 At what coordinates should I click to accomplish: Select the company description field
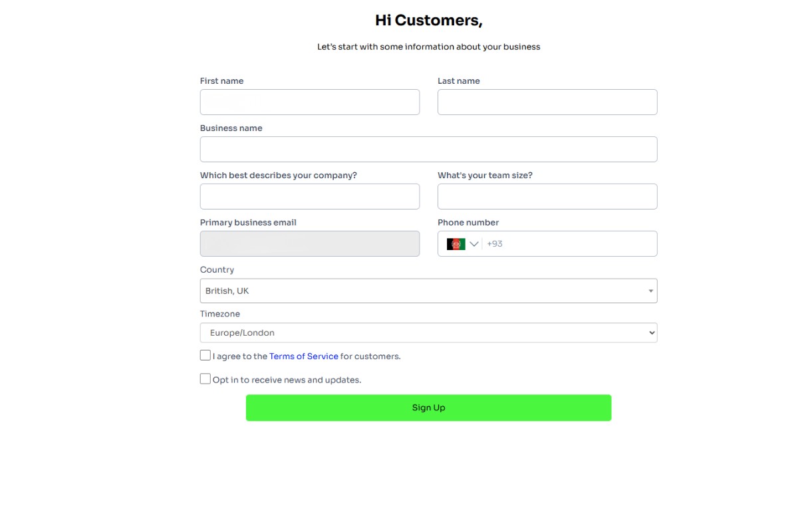pos(309,196)
